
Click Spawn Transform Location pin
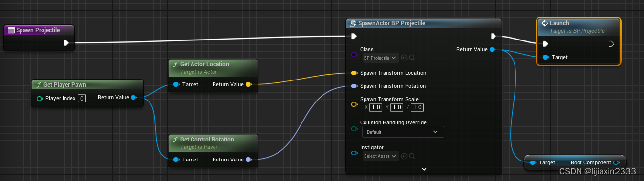(x=354, y=73)
